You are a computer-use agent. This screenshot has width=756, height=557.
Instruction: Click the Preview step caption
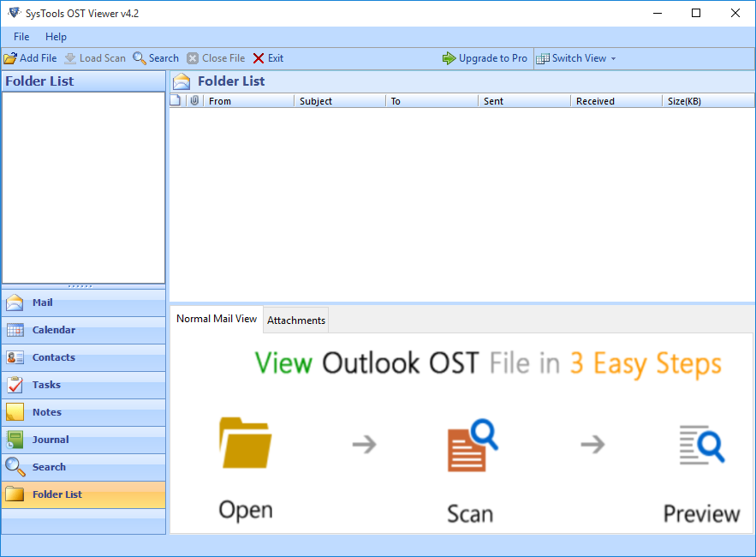pos(701,513)
